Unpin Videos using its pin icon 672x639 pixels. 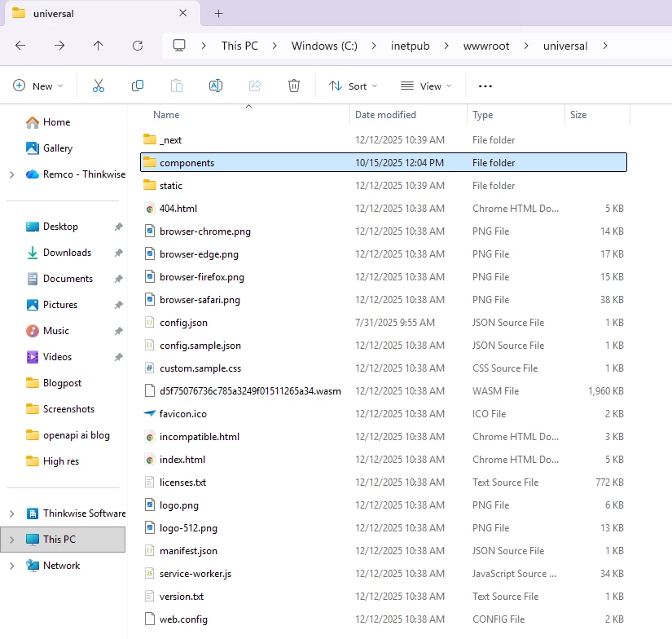pos(119,357)
